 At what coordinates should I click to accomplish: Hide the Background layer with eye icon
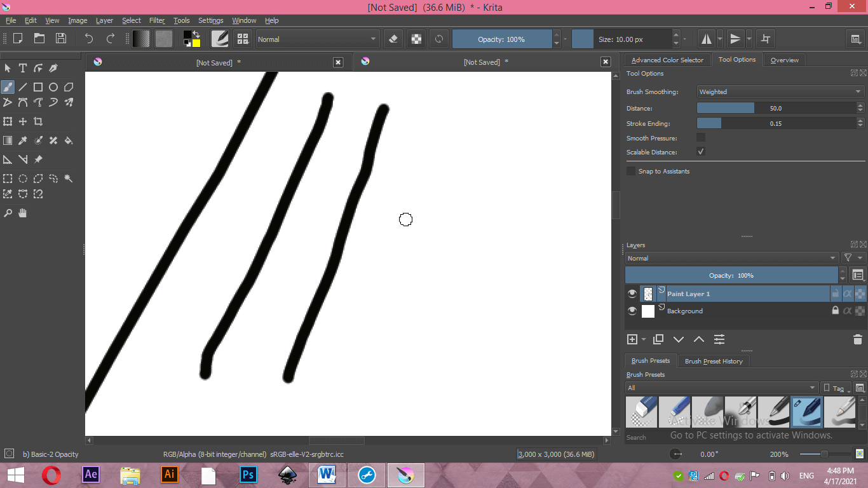[x=632, y=311]
